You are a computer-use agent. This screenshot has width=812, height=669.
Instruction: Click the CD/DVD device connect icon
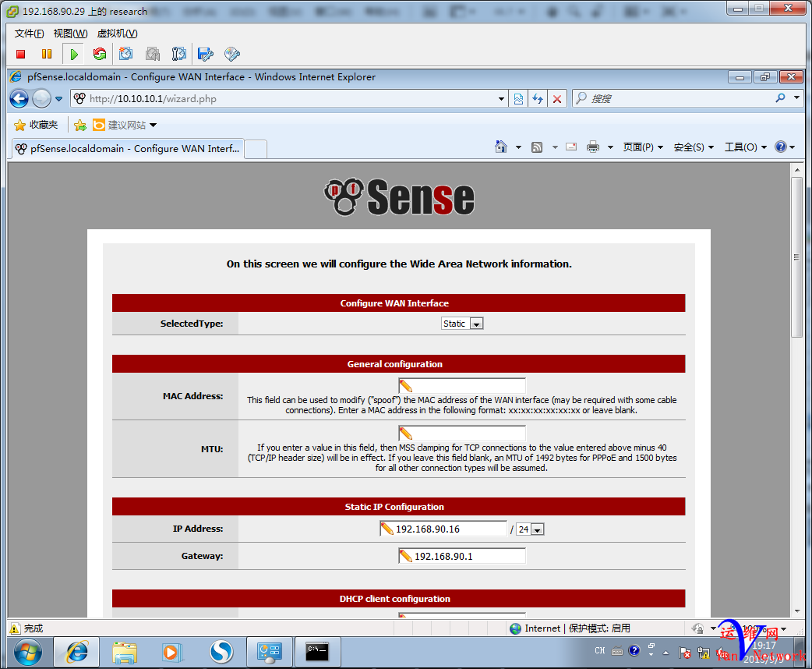[232, 54]
